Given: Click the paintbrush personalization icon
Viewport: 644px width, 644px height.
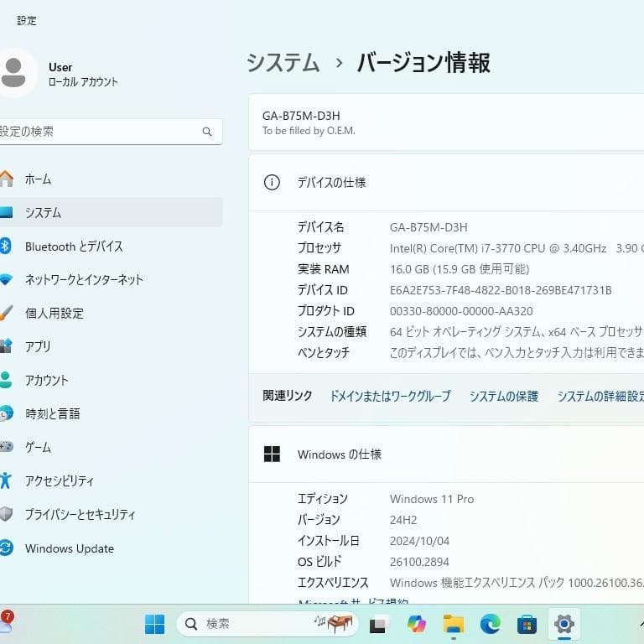Looking at the screenshot, I should (x=6, y=313).
